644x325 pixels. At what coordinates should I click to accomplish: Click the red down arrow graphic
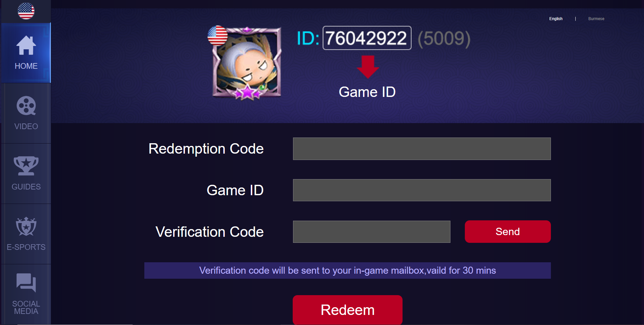368,67
